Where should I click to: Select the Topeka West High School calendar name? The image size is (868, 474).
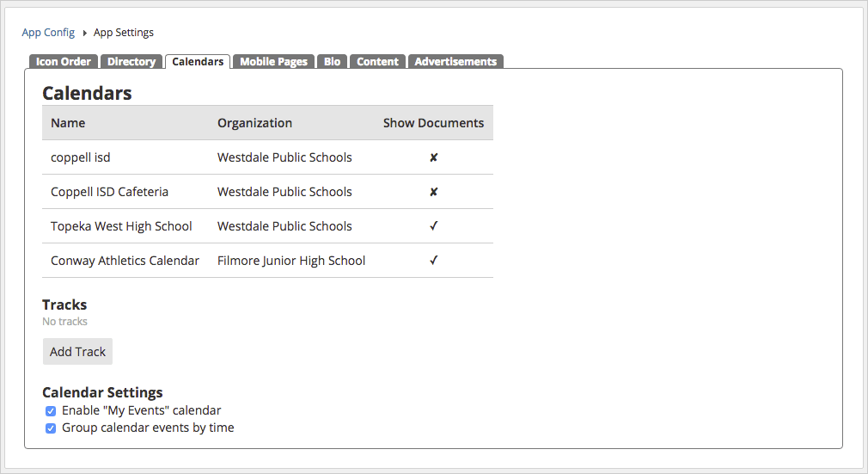tap(121, 226)
